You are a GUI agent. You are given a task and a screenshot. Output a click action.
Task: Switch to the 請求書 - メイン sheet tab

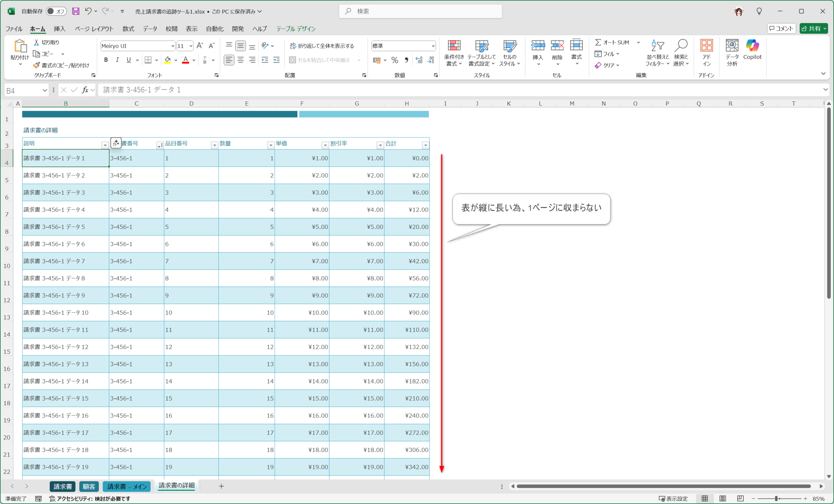click(127, 486)
